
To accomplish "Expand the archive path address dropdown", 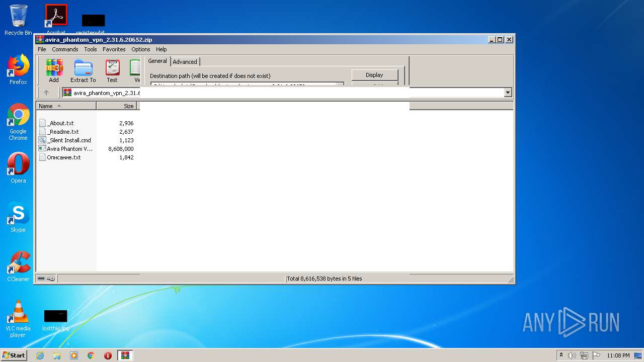I will tap(508, 93).
